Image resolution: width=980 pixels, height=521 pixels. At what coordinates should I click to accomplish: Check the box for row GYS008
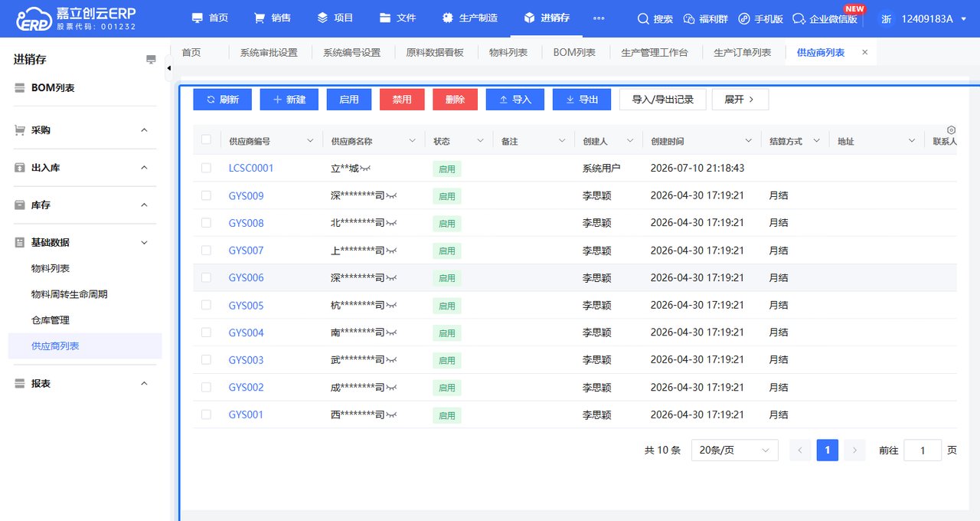206,223
